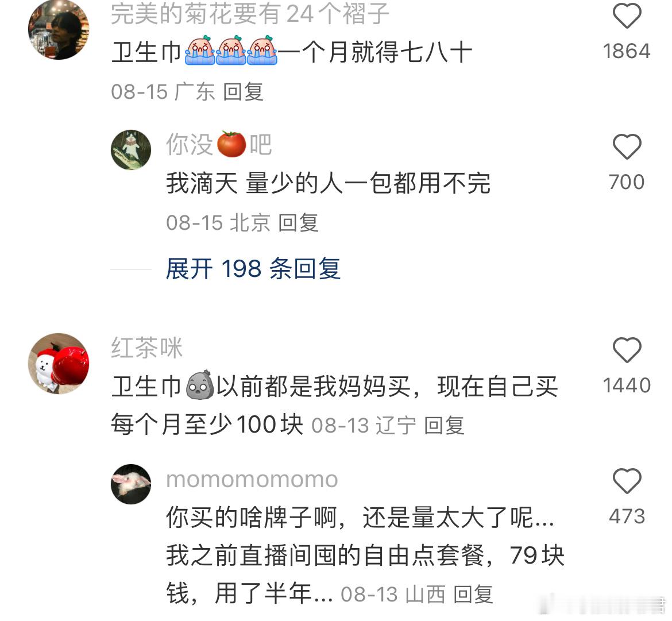Open the username with the tomato emoji

pyautogui.click(x=219, y=144)
